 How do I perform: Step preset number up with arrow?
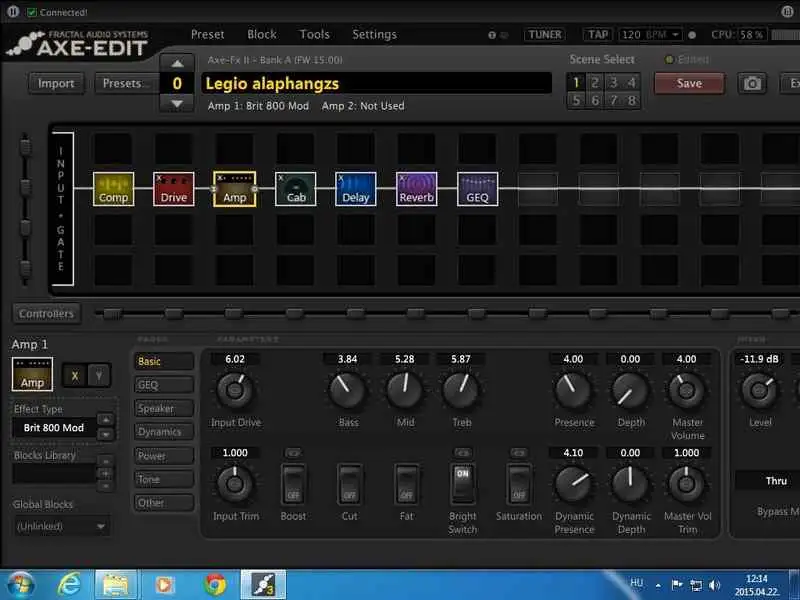point(177,66)
